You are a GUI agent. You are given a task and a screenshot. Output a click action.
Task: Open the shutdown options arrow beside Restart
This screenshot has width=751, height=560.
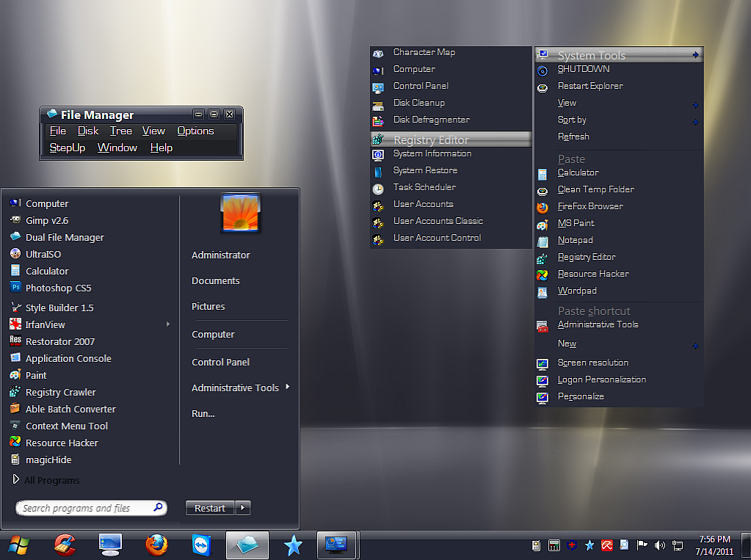coord(244,508)
